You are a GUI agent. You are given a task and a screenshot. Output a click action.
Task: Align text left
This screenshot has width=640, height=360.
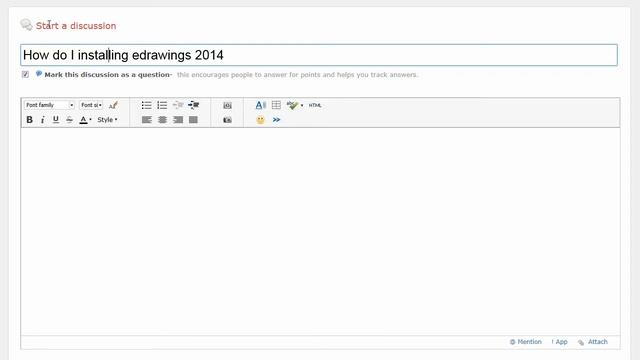pyautogui.click(x=147, y=120)
